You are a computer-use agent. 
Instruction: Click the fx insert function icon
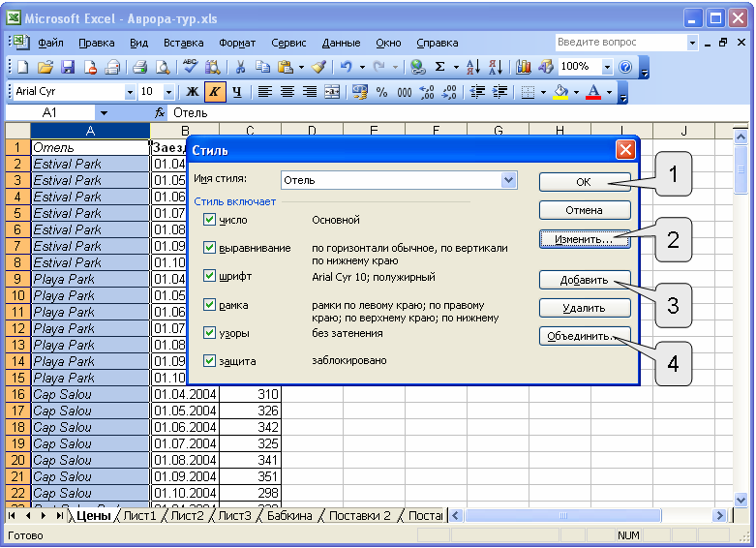tap(160, 113)
